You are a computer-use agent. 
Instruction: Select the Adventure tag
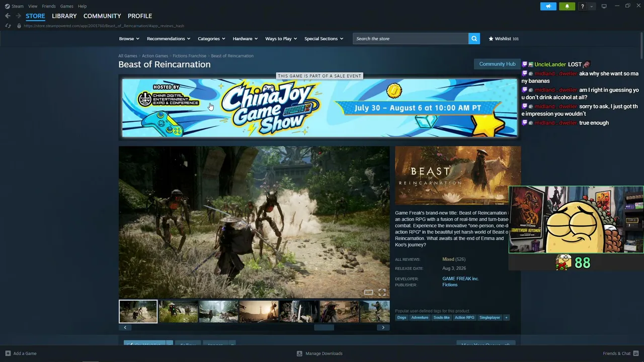tap(420, 317)
